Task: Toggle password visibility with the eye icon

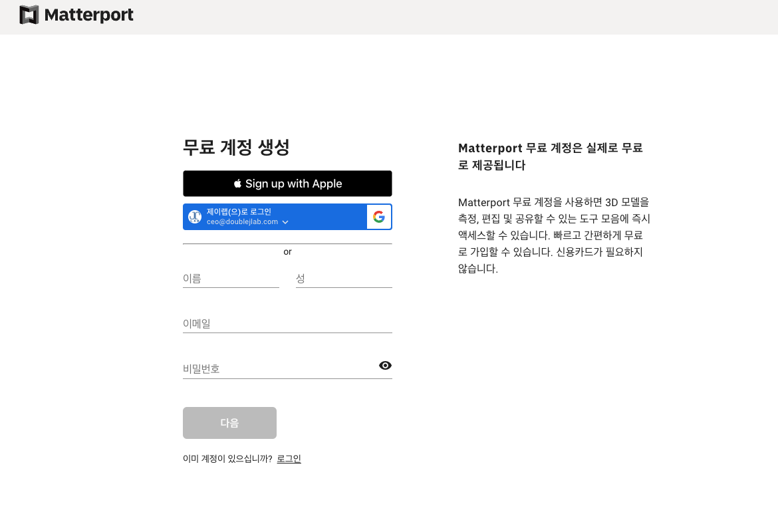Action: coord(385,366)
